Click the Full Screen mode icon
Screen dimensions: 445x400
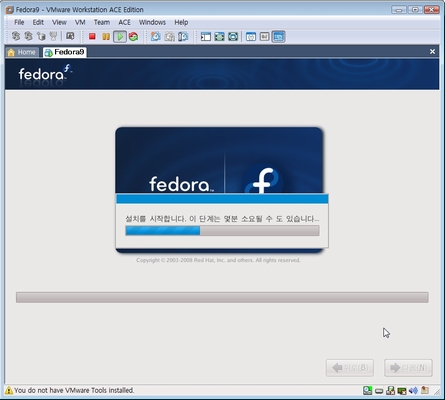pyautogui.click(x=219, y=36)
